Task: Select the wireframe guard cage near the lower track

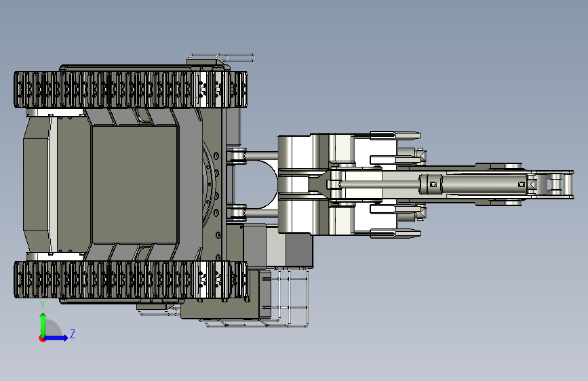Action: tap(289, 297)
